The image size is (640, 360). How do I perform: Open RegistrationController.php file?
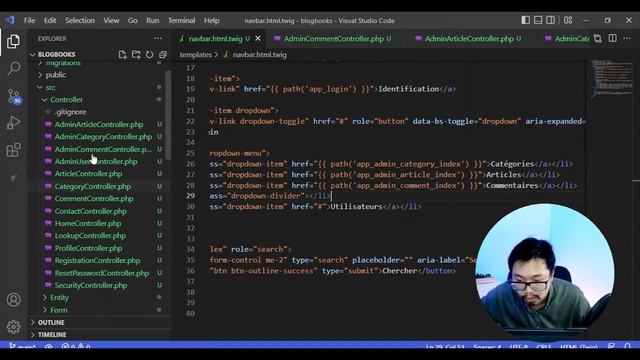[x=97, y=260]
